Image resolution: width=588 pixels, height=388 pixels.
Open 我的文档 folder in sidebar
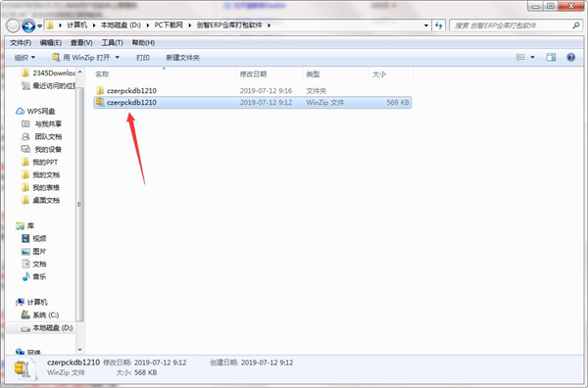pyautogui.click(x=40, y=174)
